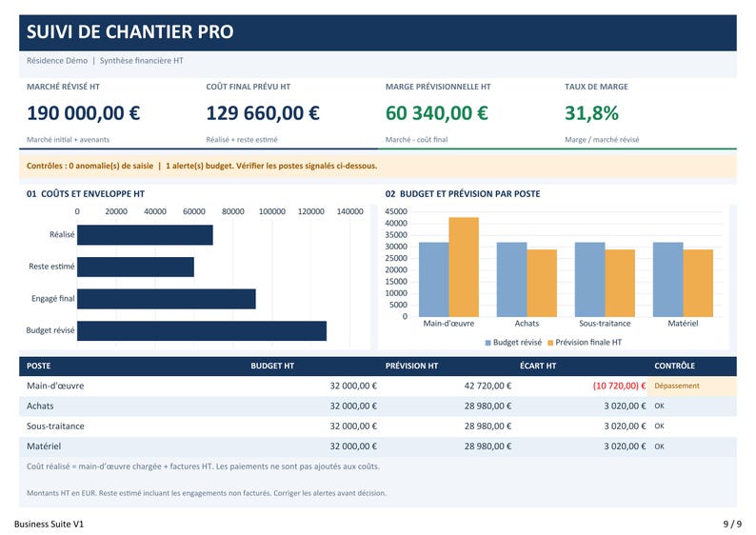
Task: Click the Réalisé axis label
Action: point(62,235)
